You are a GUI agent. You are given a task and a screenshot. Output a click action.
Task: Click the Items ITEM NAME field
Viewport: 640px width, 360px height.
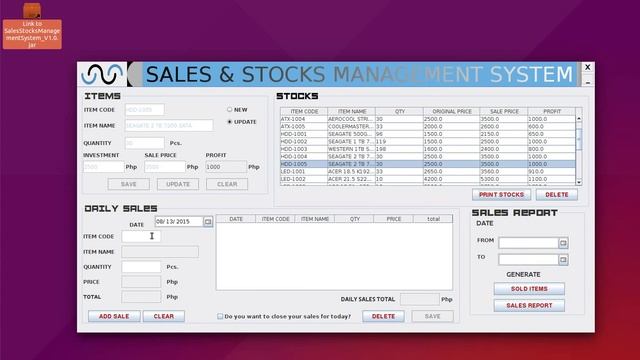(x=169, y=125)
